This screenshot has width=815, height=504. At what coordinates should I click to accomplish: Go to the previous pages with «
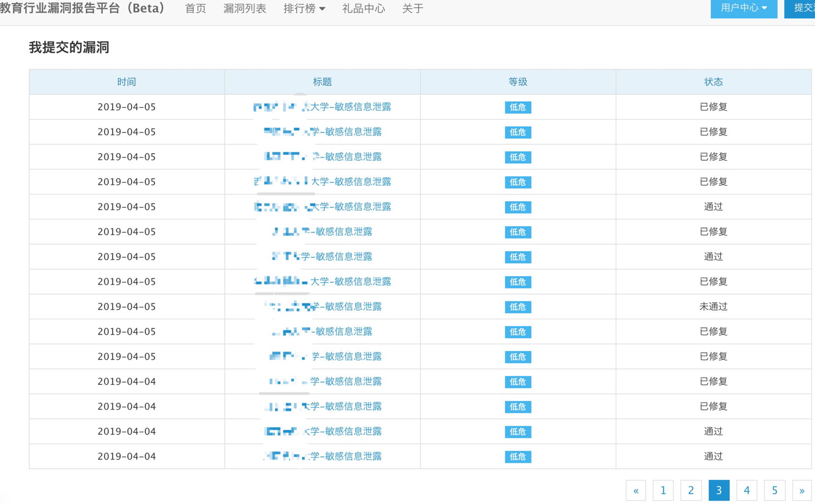(x=636, y=491)
